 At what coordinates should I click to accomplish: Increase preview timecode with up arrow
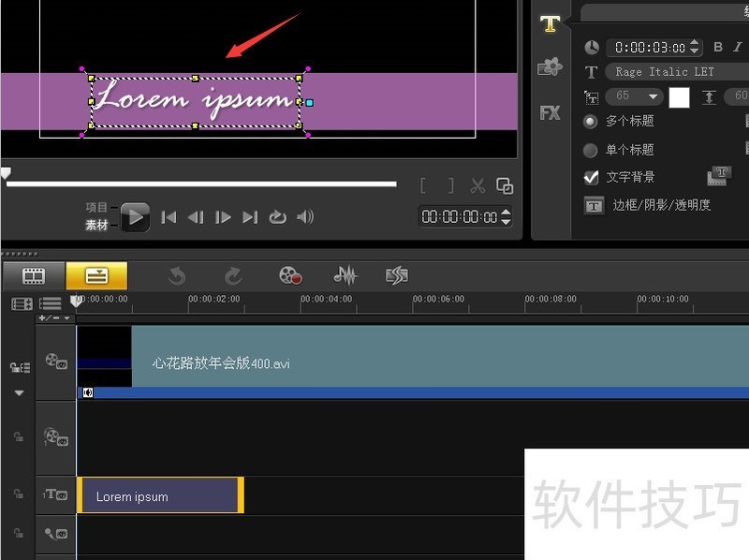[x=506, y=212]
